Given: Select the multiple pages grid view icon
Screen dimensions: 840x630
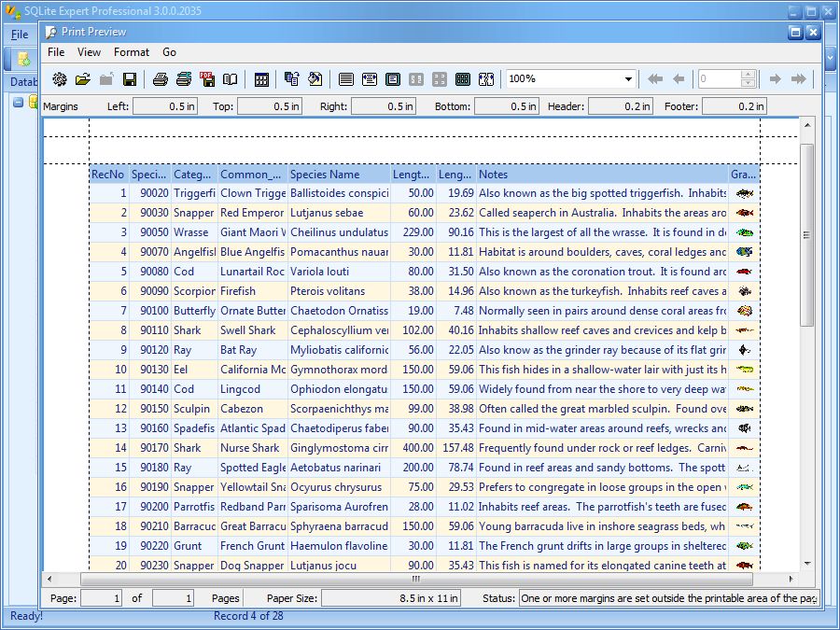Looking at the screenshot, I should 462,79.
